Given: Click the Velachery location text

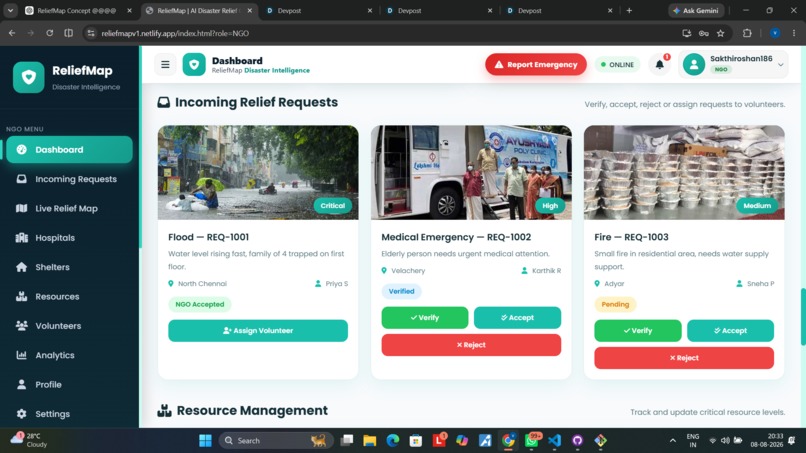Looking at the screenshot, I should [408, 270].
